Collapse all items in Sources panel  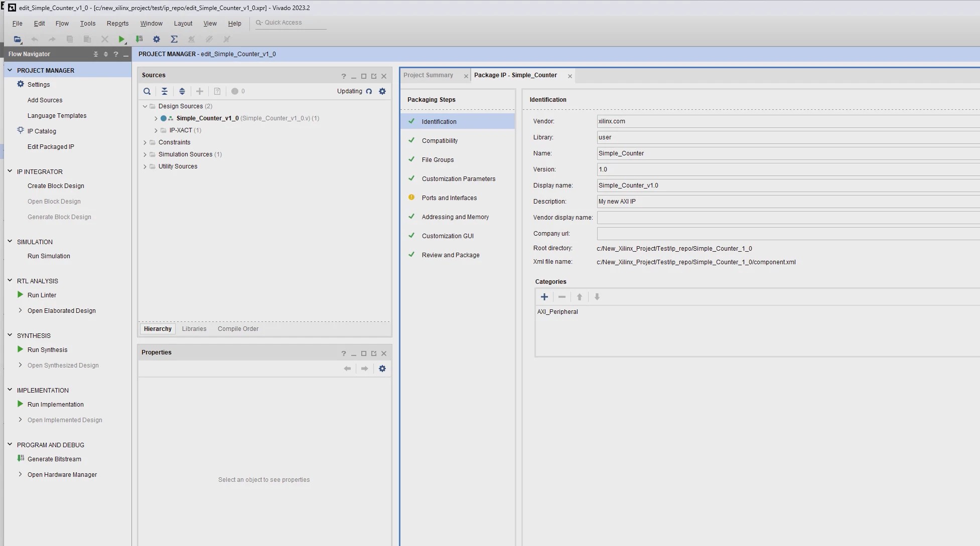point(165,91)
